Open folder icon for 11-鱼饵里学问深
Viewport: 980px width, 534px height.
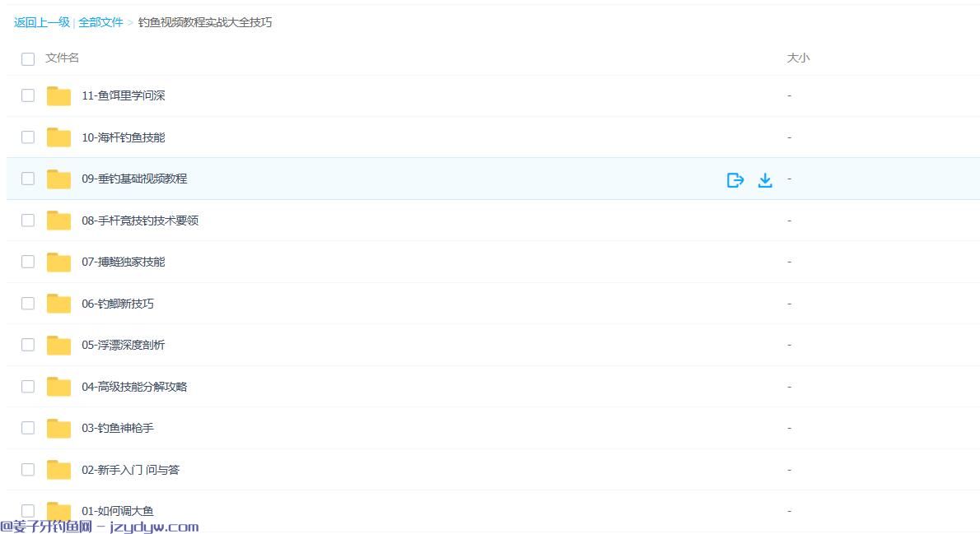click(x=58, y=95)
